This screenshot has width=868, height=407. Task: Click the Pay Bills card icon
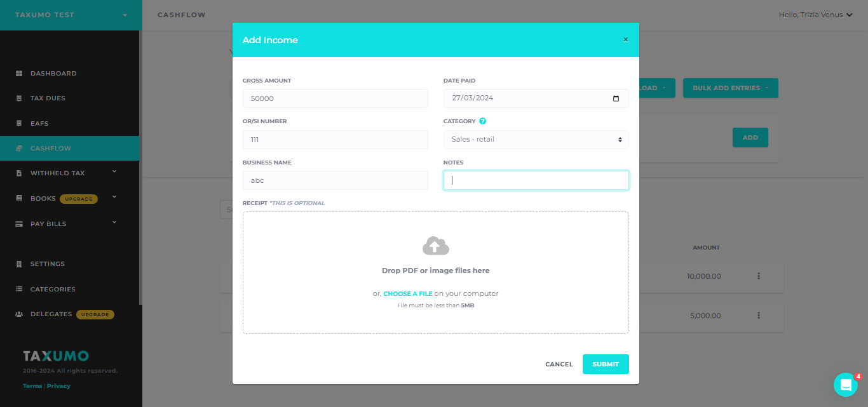(19, 224)
